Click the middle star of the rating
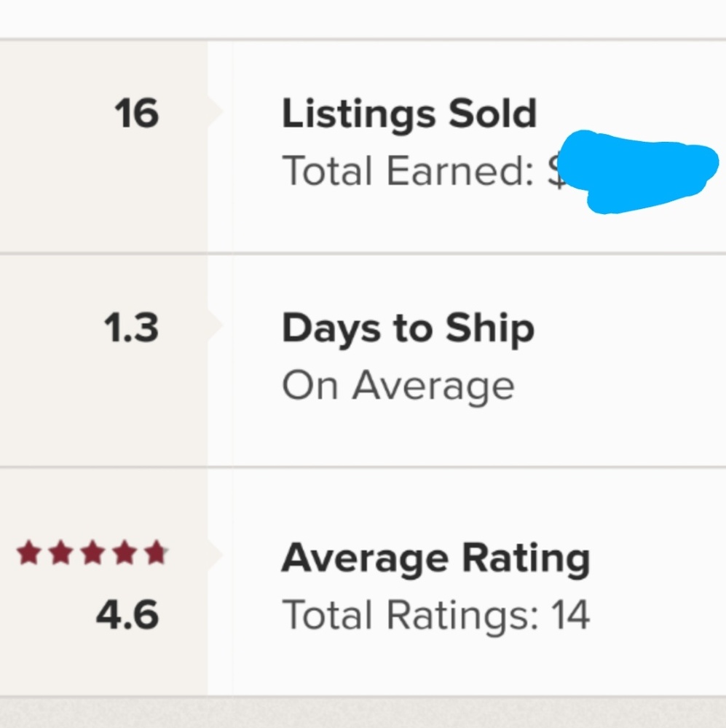726x728 pixels. click(x=92, y=554)
